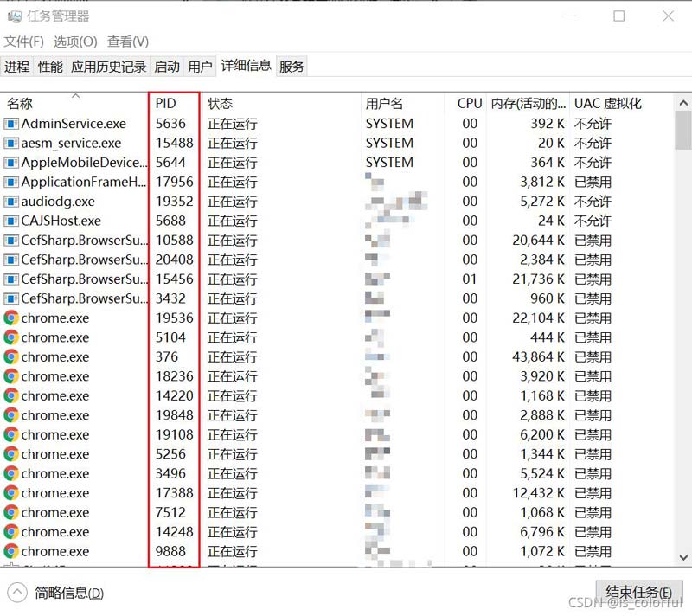Click the 不允许 value in audiodg.exe row
The height and width of the screenshot is (616, 692).
(x=593, y=202)
